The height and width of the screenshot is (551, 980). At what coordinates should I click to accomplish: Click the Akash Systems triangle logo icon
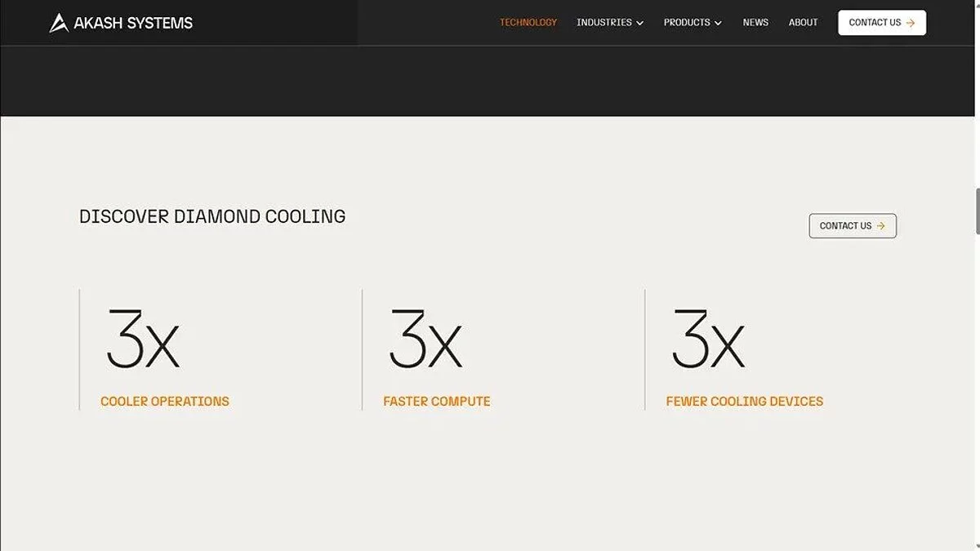tap(59, 23)
